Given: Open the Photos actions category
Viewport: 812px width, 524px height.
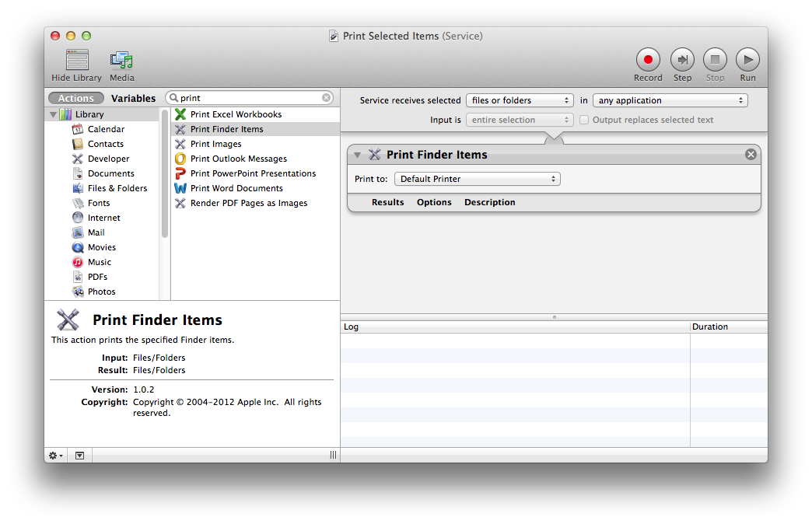Looking at the screenshot, I should 102,292.
